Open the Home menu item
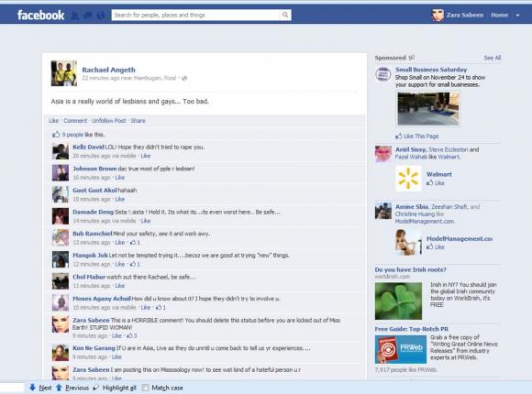The width and height of the screenshot is (532, 394). pyautogui.click(x=499, y=15)
